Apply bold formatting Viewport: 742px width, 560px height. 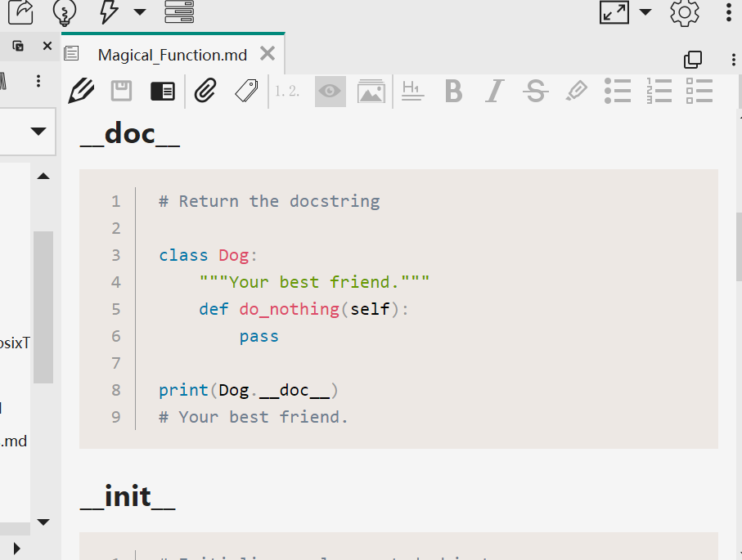(x=453, y=91)
